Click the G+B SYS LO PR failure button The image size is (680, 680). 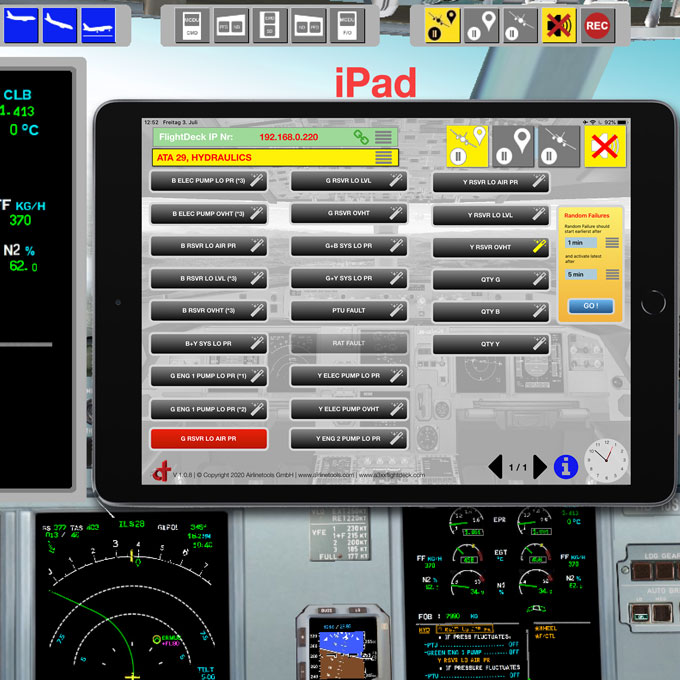[349, 246]
